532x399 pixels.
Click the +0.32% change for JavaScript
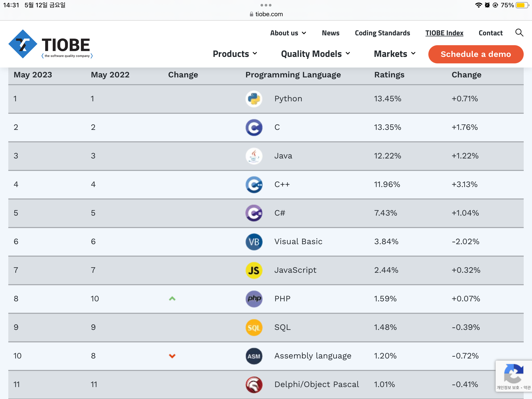pyautogui.click(x=466, y=270)
